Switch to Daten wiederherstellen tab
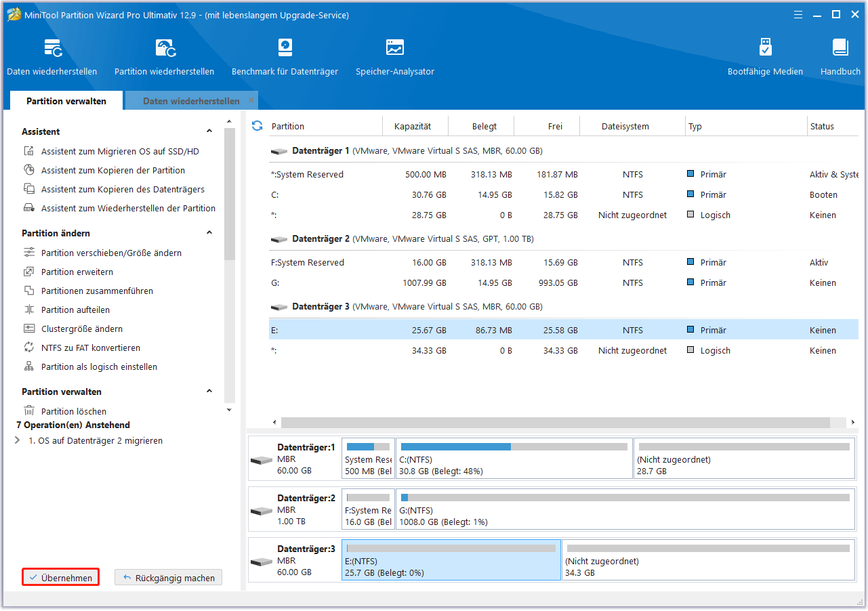This screenshot has height=611, width=868. 191,101
